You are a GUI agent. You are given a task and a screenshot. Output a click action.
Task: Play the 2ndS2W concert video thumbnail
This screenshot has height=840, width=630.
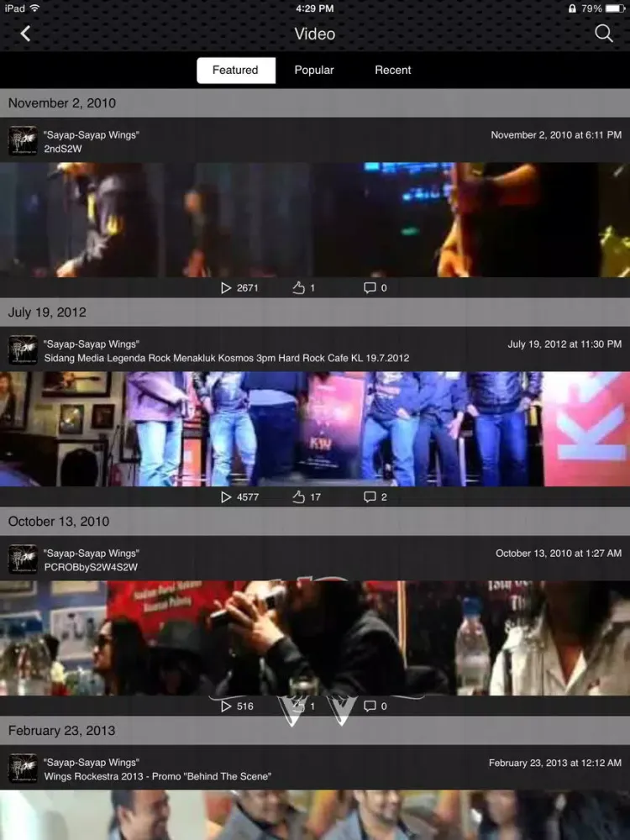[x=315, y=219]
